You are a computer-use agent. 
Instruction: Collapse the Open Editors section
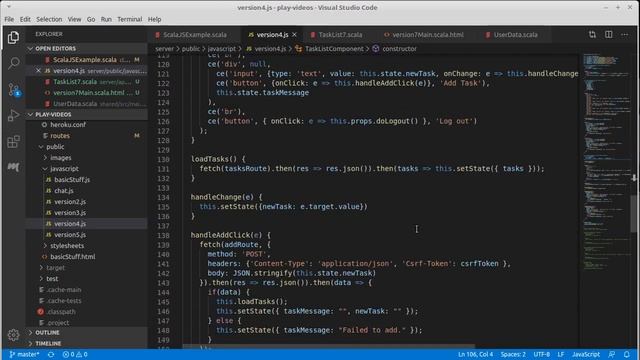(87, 49)
